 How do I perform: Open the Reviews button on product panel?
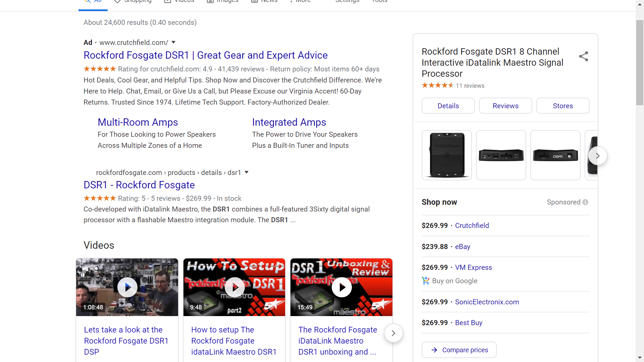[x=505, y=106]
